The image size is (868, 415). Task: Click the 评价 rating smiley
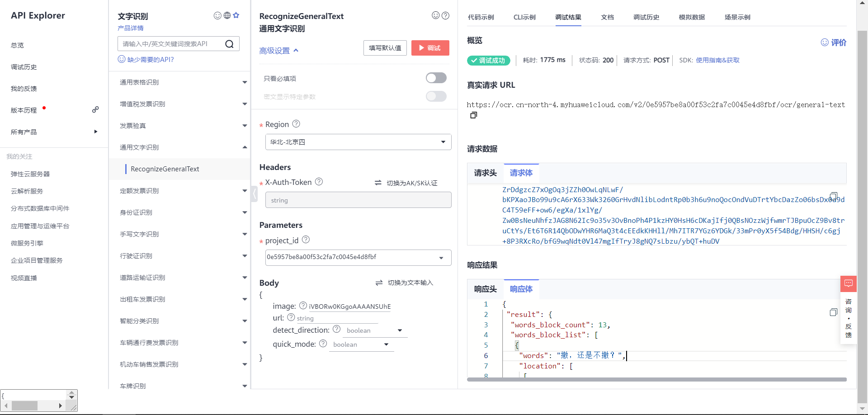(825, 42)
